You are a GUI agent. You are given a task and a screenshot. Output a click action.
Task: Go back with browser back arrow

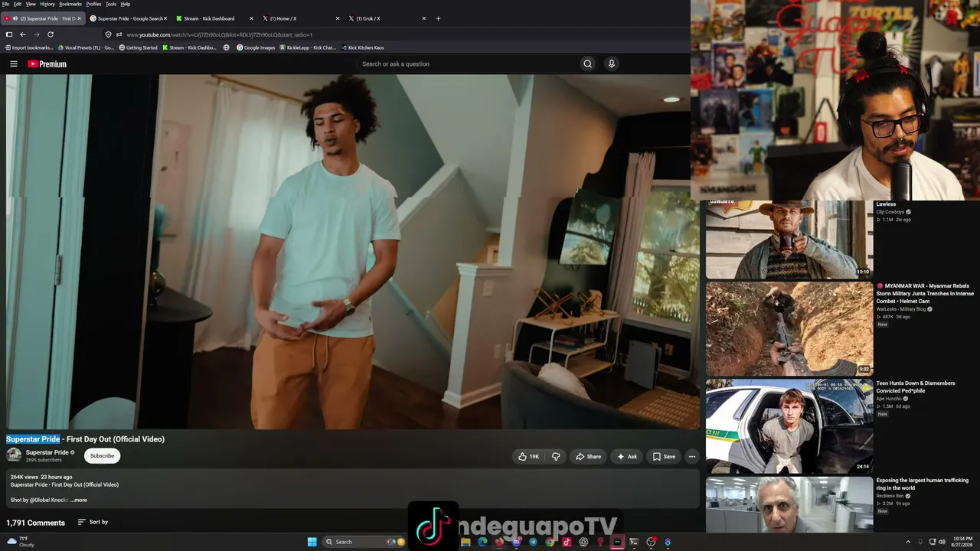(23, 34)
